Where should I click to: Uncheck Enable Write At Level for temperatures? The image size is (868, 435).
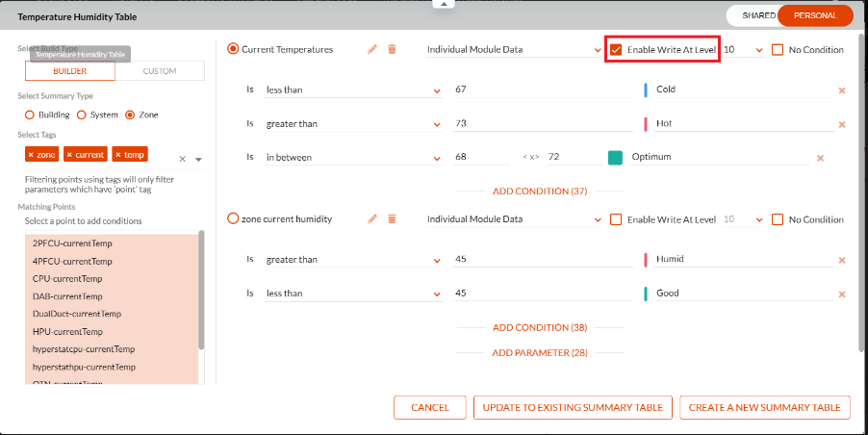pos(616,49)
